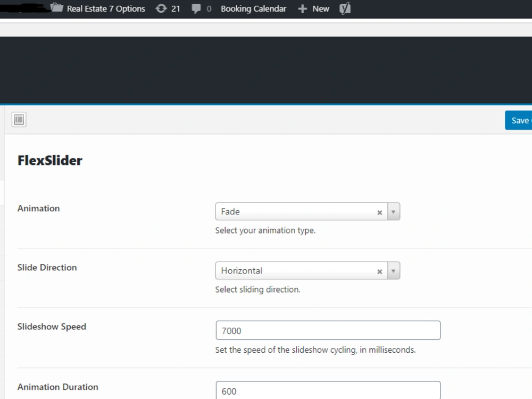Open comments bubble icon

(x=196, y=9)
